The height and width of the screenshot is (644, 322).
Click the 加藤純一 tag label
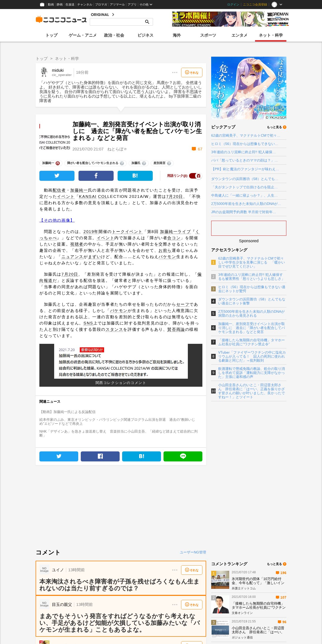click(48, 163)
